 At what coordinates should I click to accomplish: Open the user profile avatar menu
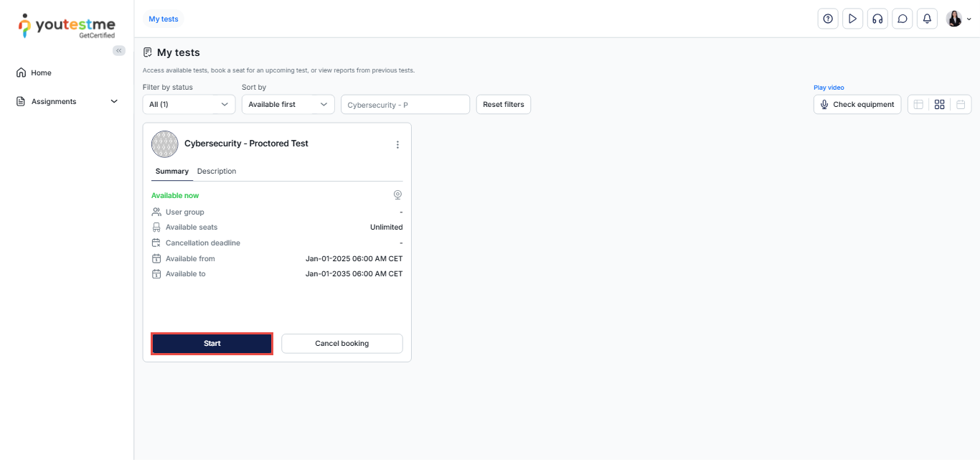coord(958,19)
